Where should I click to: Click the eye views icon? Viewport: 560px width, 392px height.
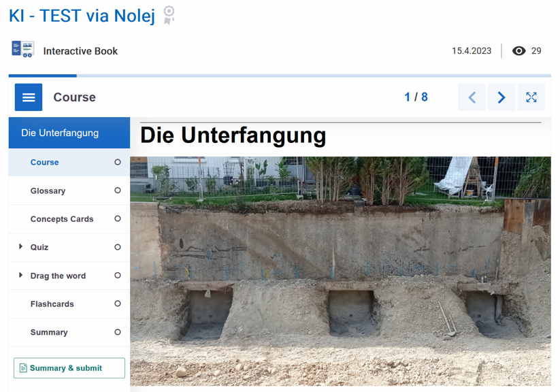click(x=518, y=51)
